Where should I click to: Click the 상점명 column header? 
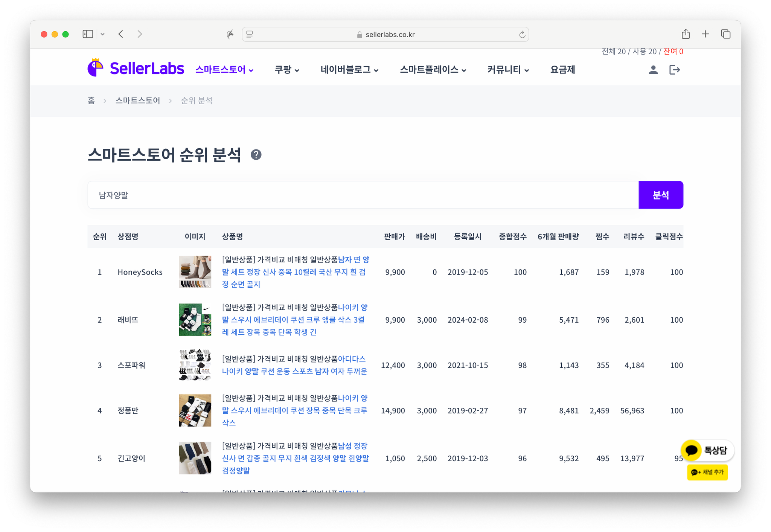pos(128,236)
